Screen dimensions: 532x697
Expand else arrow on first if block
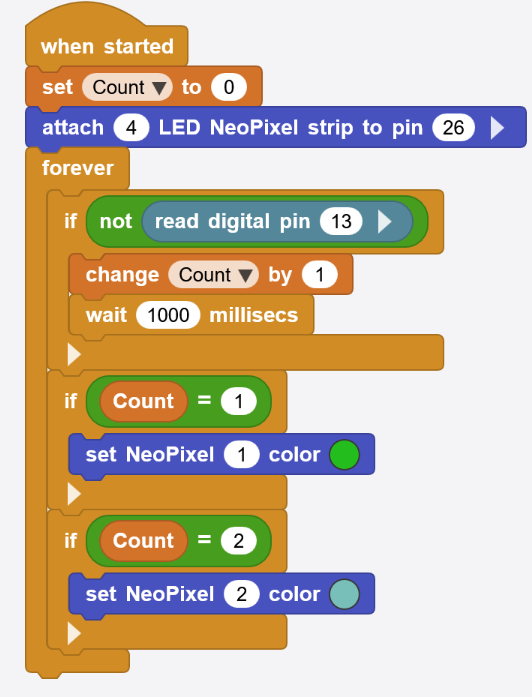click(74, 354)
